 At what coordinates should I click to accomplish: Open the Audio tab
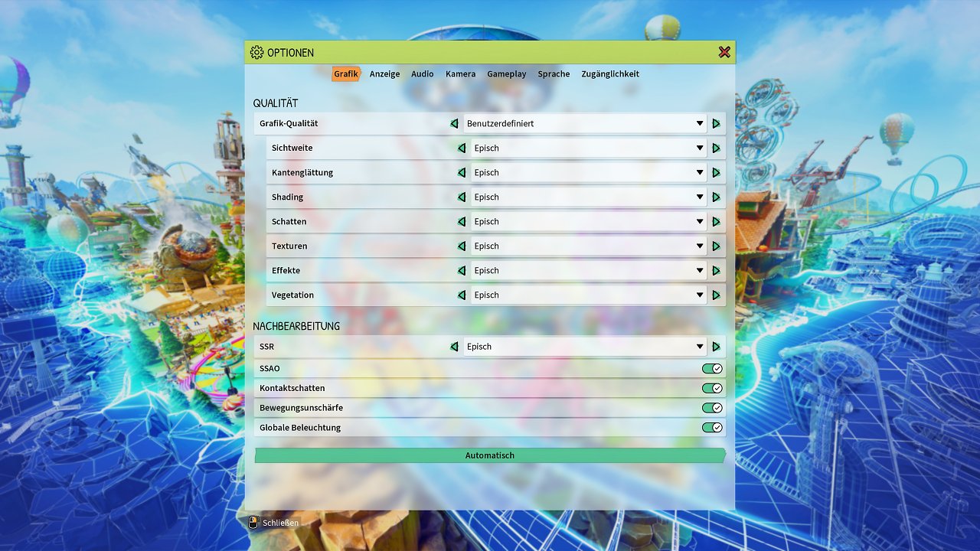click(x=423, y=74)
